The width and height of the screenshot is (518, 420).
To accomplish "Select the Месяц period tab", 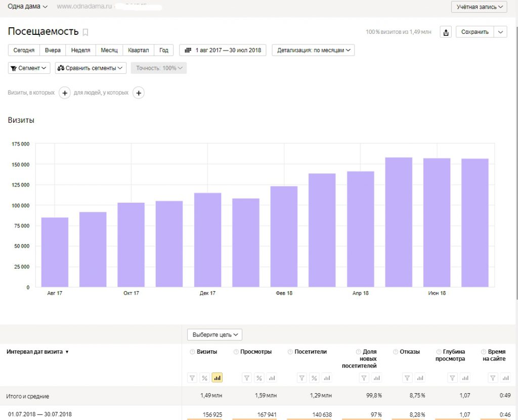I will pos(109,50).
